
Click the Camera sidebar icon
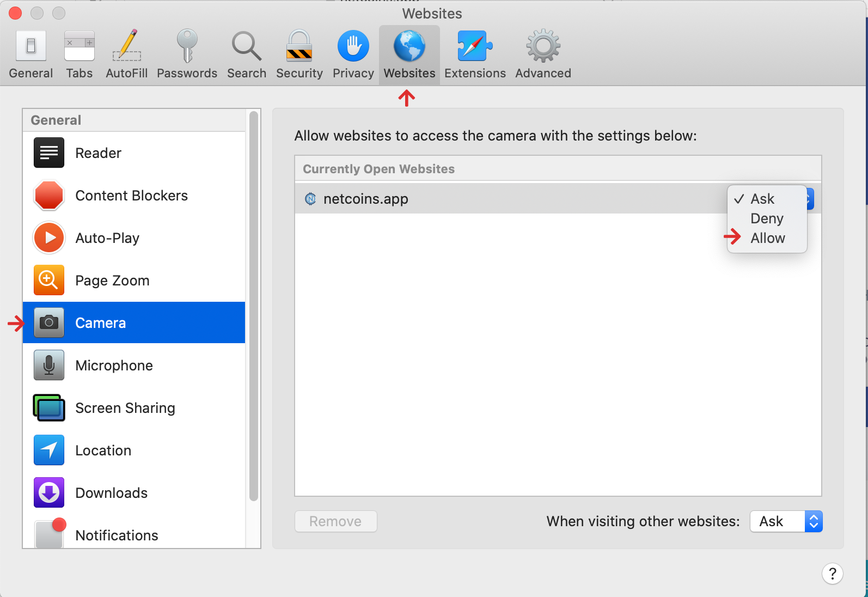pyautogui.click(x=49, y=323)
